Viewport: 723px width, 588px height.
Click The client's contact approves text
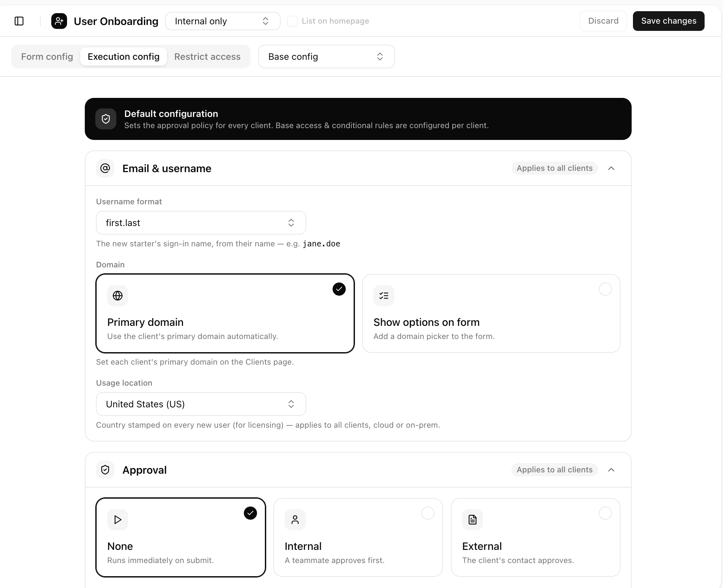518,560
